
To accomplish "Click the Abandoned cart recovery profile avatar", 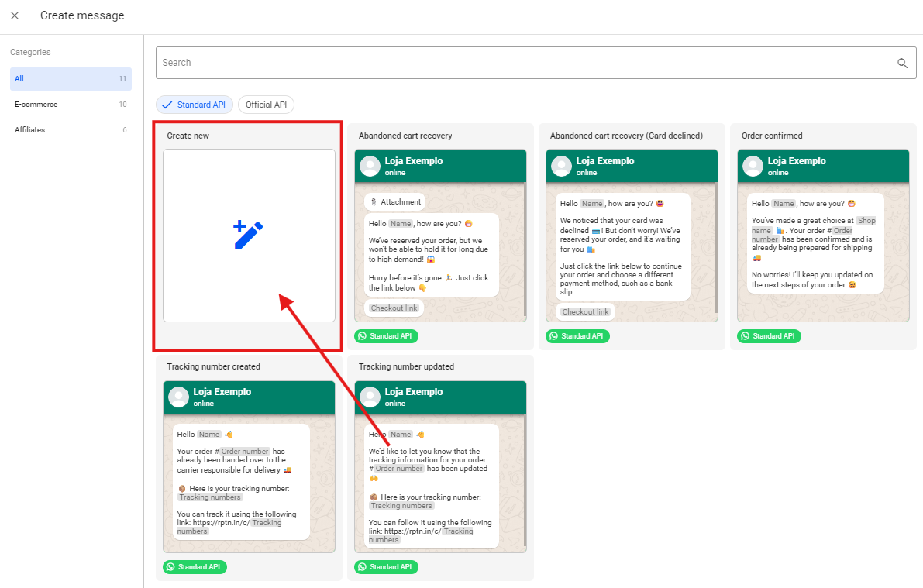I will (370, 167).
